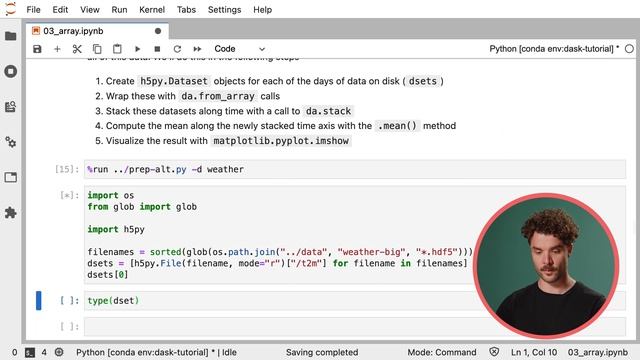The height and width of the screenshot is (360, 640).
Task: Click the Saving completed status message
Action: (x=322, y=352)
